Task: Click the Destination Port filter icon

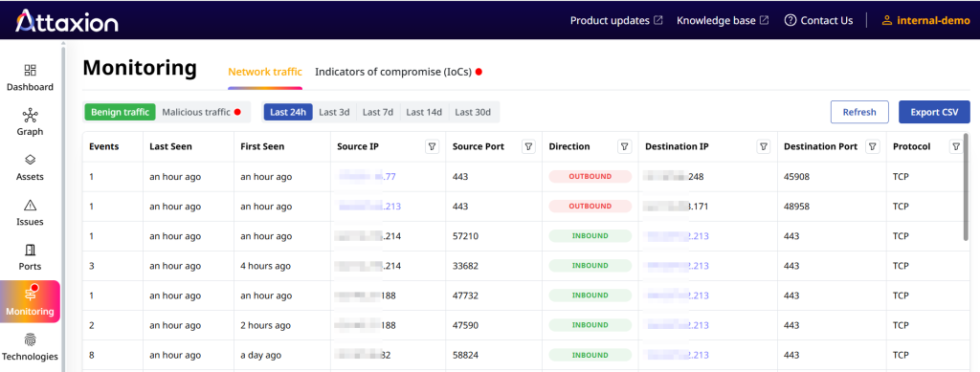Action: click(x=873, y=146)
